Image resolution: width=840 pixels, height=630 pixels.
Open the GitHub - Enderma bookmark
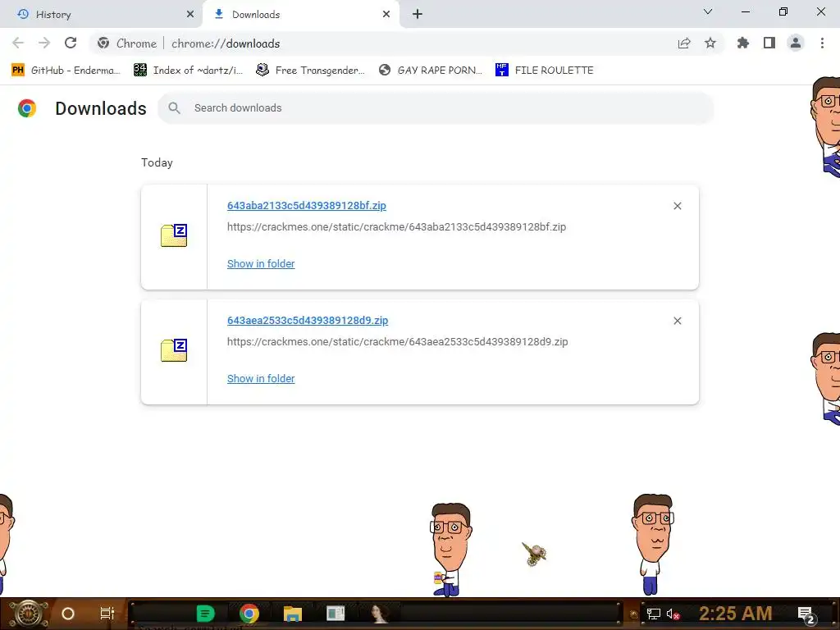[x=66, y=71]
